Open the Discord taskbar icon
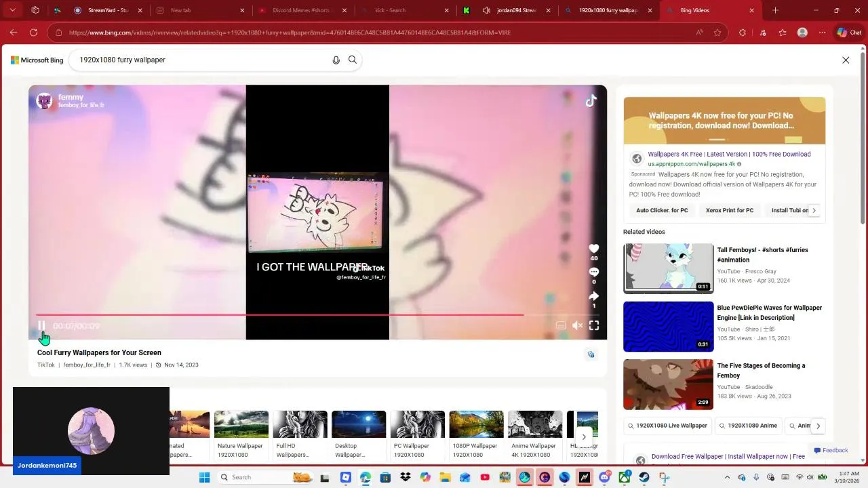This screenshot has height=488, width=868. pos(604,477)
